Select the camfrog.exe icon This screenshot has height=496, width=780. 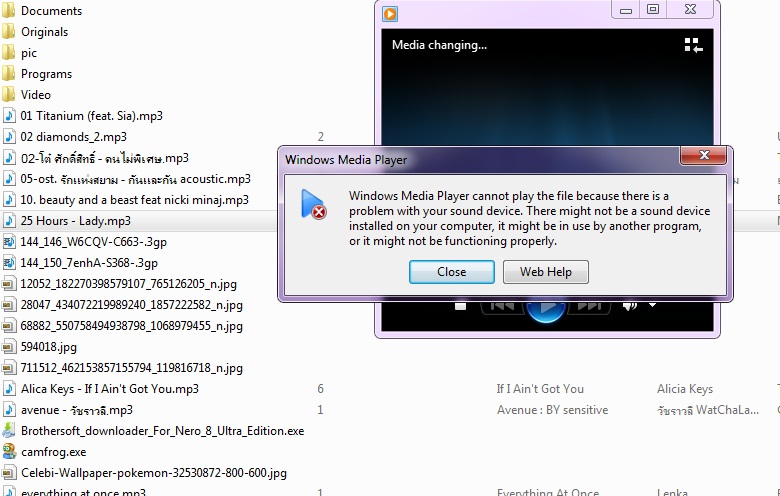pos(8,452)
